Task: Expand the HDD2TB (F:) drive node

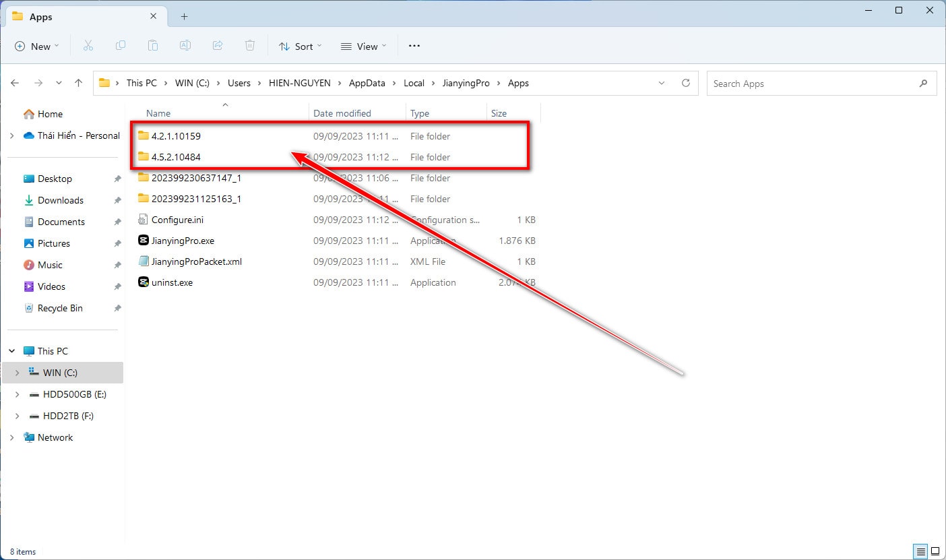Action: pos(17,416)
